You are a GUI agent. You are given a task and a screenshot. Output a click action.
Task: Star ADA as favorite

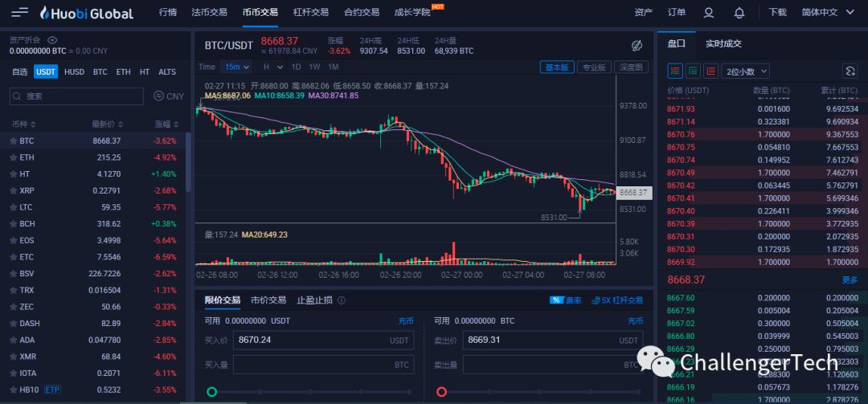coord(13,341)
